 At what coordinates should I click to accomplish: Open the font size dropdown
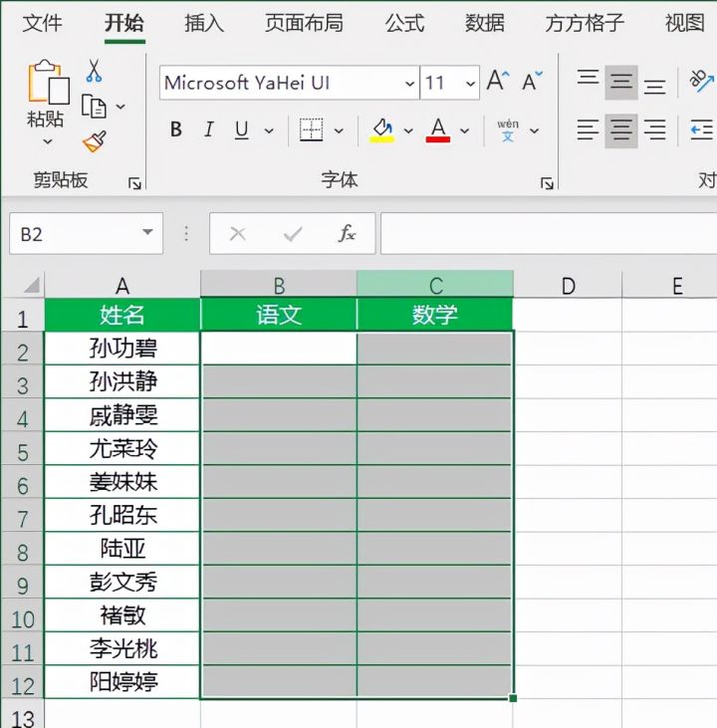point(470,84)
